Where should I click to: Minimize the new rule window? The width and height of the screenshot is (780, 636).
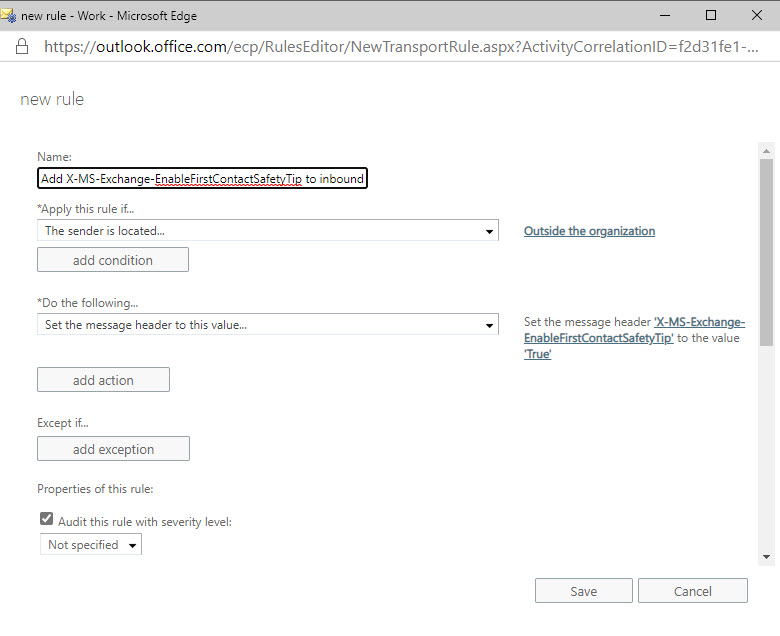coord(665,15)
